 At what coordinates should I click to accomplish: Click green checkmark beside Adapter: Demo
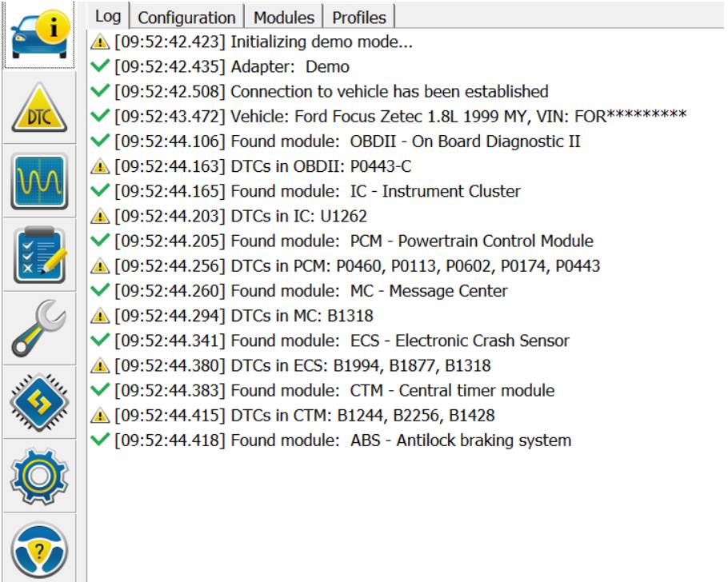[100, 67]
